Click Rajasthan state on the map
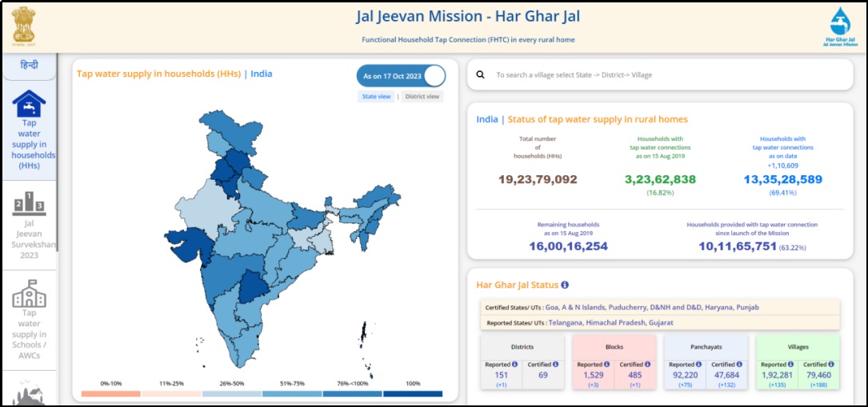The image size is (868, 407). pyautogui.click(x=207, y=207)
